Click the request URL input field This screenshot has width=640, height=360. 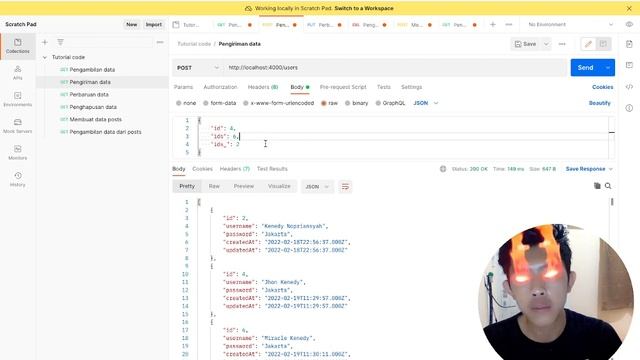tap(396, 68)
